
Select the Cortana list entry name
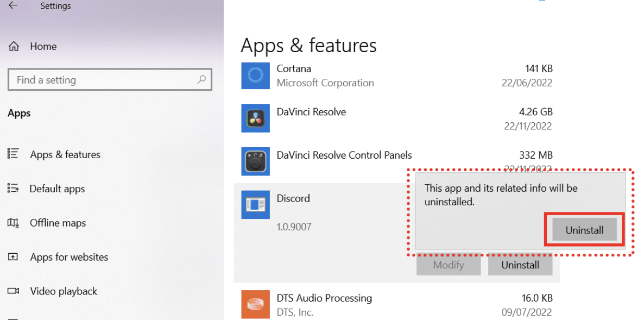click(294, 68)
